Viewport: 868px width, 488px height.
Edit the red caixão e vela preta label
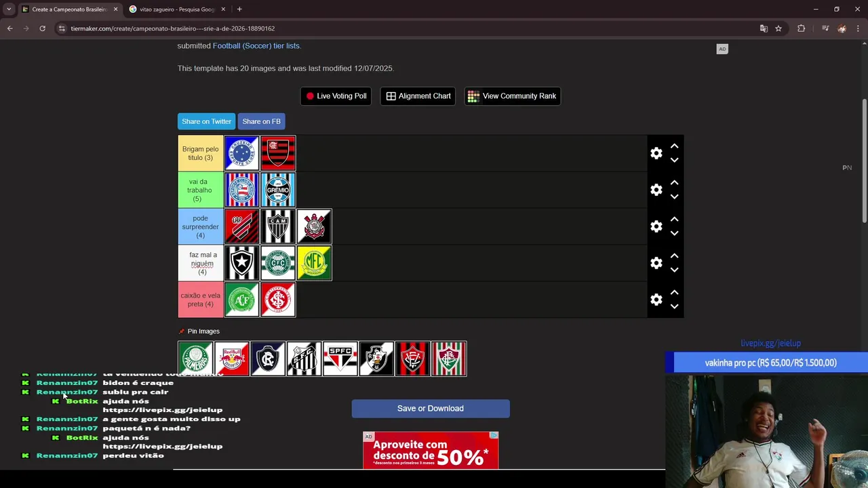200,300
